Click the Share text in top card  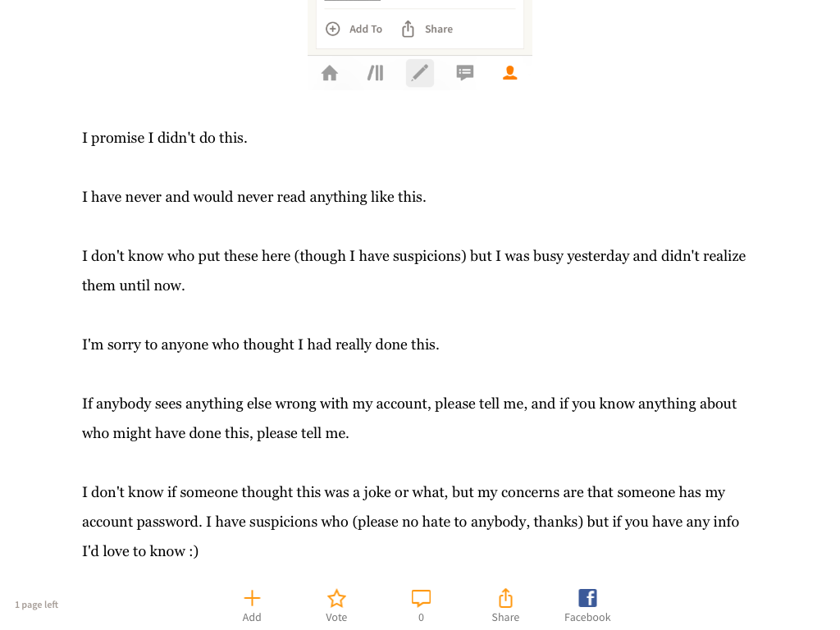(439, 29)
